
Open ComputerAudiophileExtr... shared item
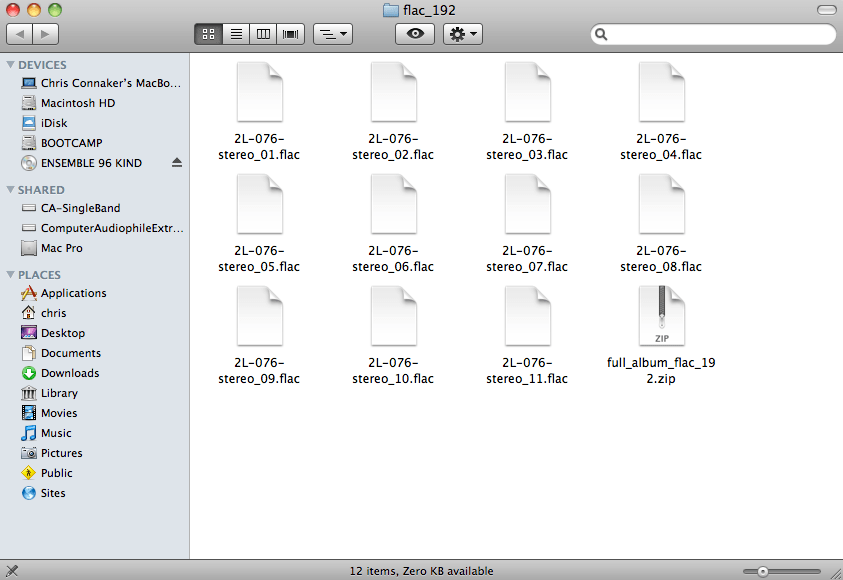[102, 228]
